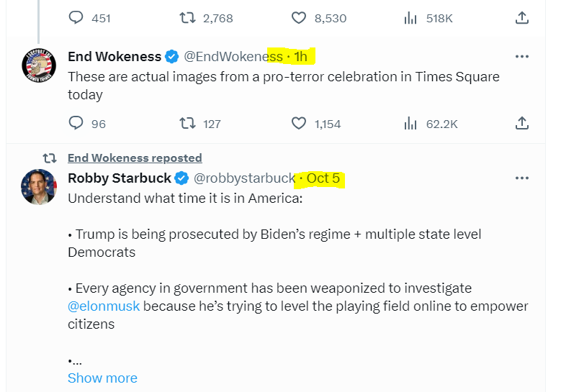Repost the tweet with 2,768 reposts

[x=187, y=18]
